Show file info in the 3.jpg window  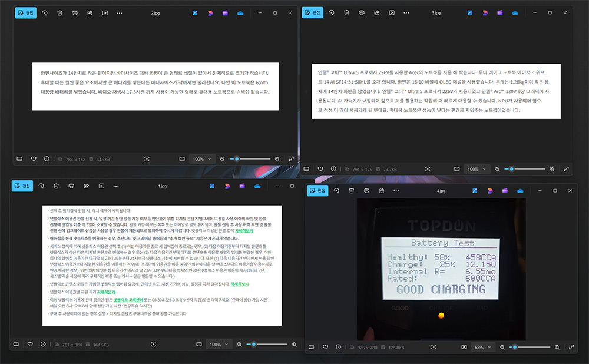(333, 169)
